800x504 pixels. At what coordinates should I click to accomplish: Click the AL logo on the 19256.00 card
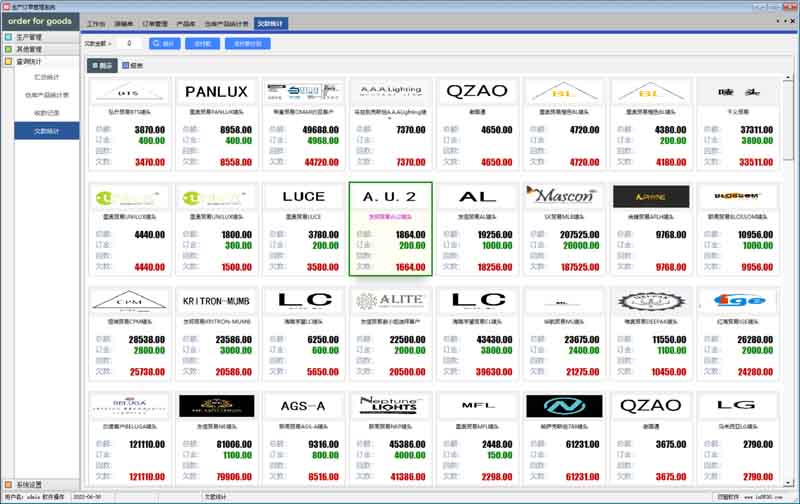coord(477,196)
